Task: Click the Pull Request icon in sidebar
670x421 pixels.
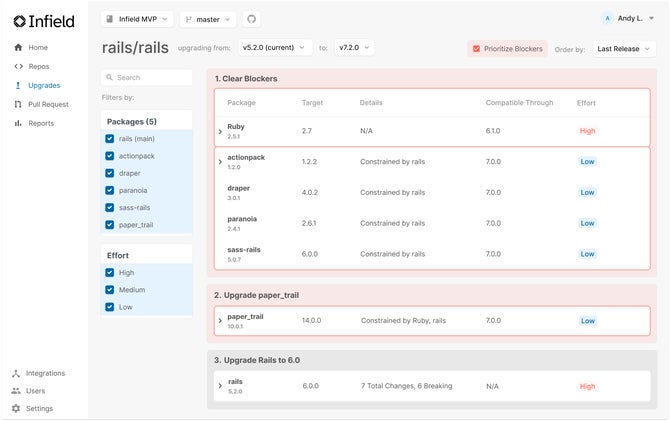Action: 18,104
